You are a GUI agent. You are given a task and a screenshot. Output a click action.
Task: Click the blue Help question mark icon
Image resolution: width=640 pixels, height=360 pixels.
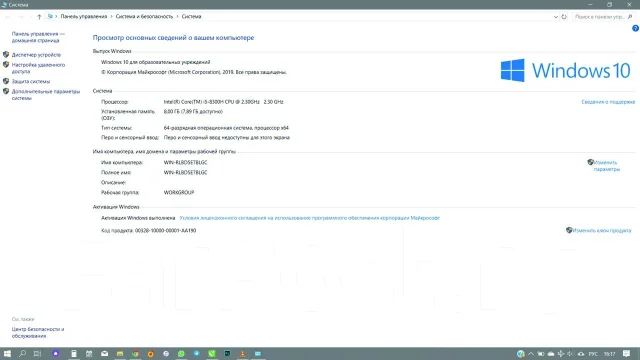click(x=636, y=28)
